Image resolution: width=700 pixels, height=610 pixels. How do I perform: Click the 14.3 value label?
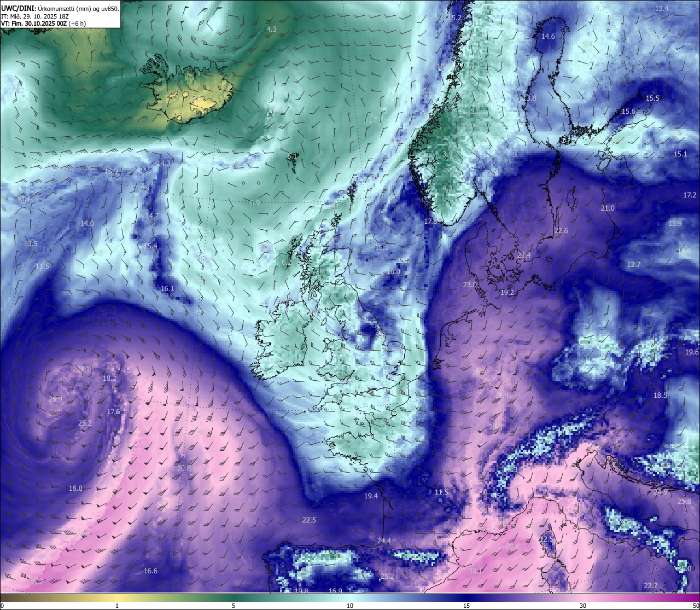point(164,164)
